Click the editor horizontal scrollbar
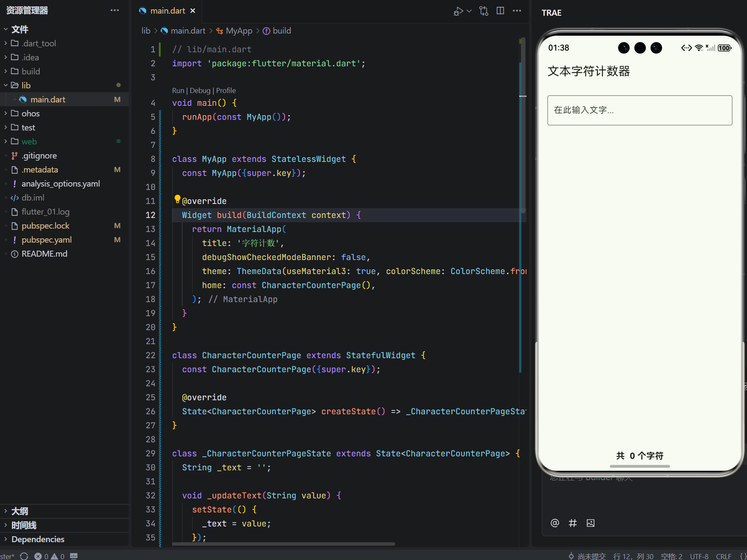Viewport: 747px width, 560px height. pyautogui.click(x=283, y=544)
